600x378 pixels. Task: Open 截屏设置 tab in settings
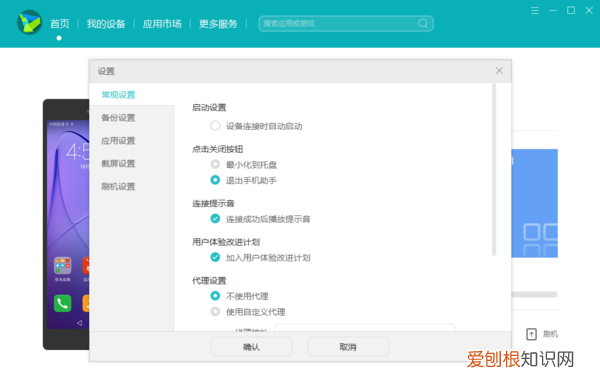point(118,163)
